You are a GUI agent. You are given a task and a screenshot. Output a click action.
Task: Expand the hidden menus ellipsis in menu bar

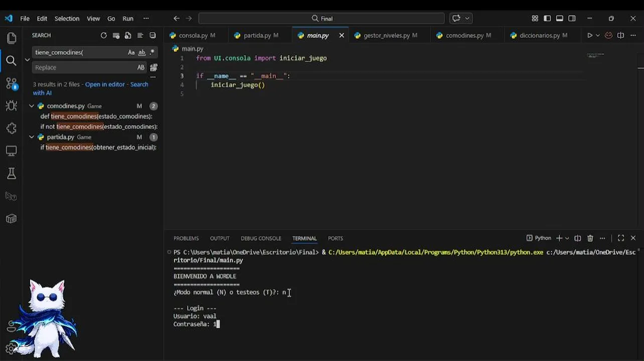coord(146,19)
